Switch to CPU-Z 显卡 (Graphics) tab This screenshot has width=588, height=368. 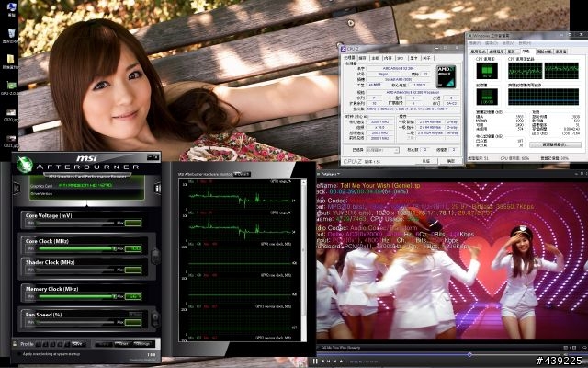pos(413,58)
